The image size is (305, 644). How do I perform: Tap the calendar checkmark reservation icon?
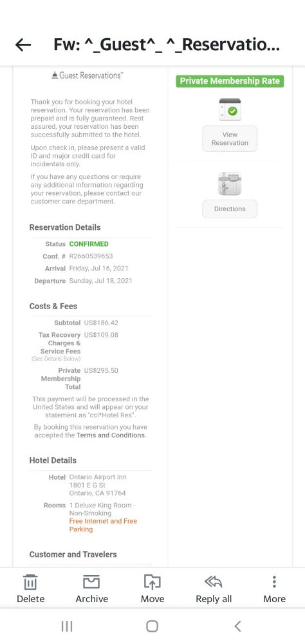(230, 109)
